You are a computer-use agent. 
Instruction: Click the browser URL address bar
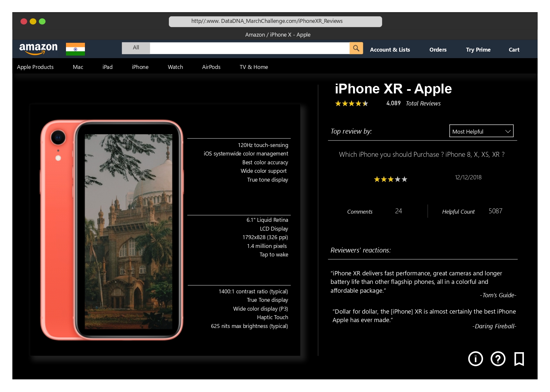pos(275,21)
